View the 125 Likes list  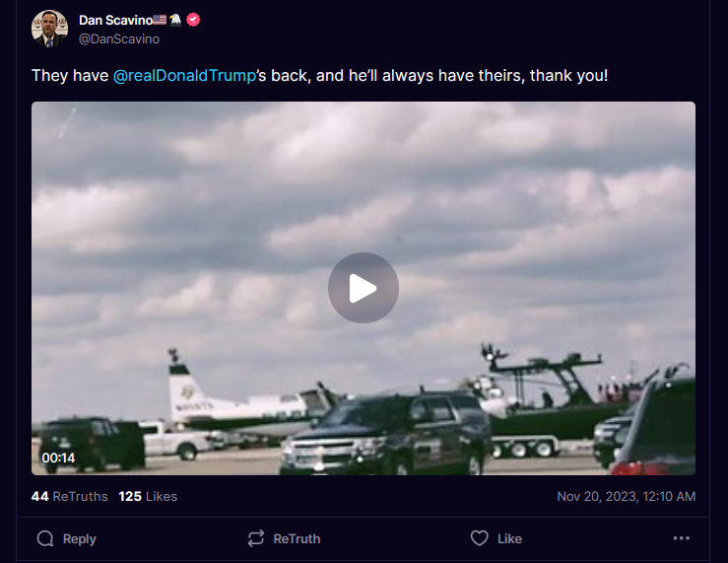148,496
